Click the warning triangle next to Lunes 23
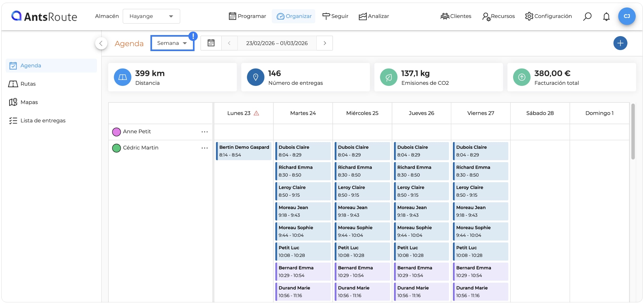The width and height of the screenshot is (644, 305). [x=256, y=113]
